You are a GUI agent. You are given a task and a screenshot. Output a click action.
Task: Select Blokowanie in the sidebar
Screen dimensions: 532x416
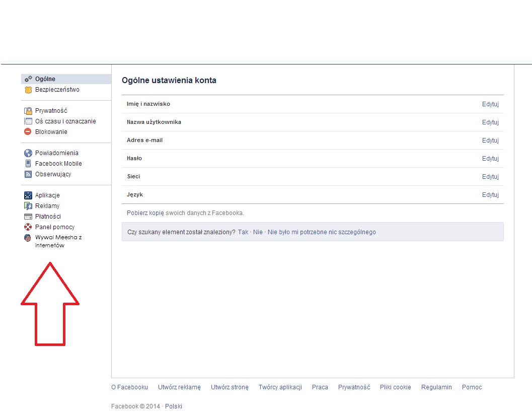pyautogui.click(x=51, y=132)
